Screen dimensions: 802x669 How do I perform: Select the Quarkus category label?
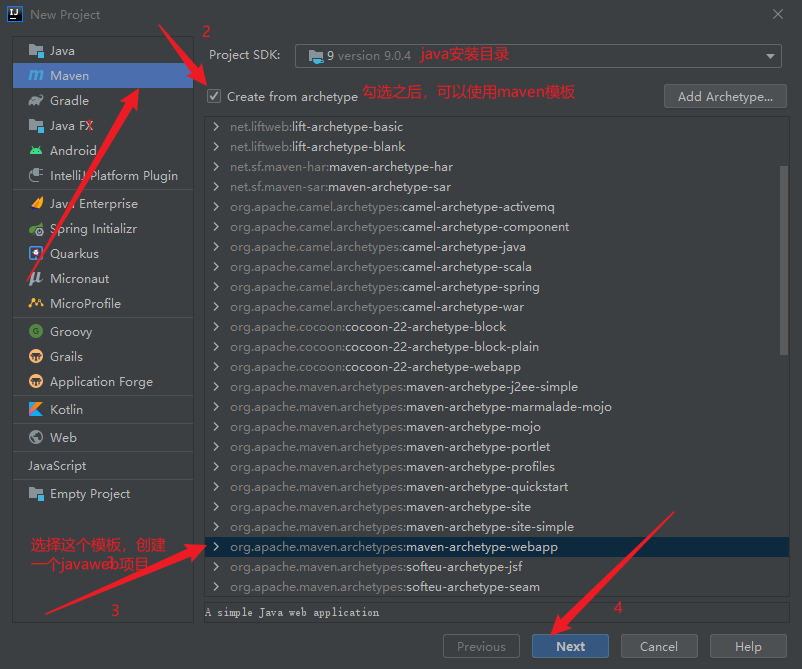click(74, 254)
